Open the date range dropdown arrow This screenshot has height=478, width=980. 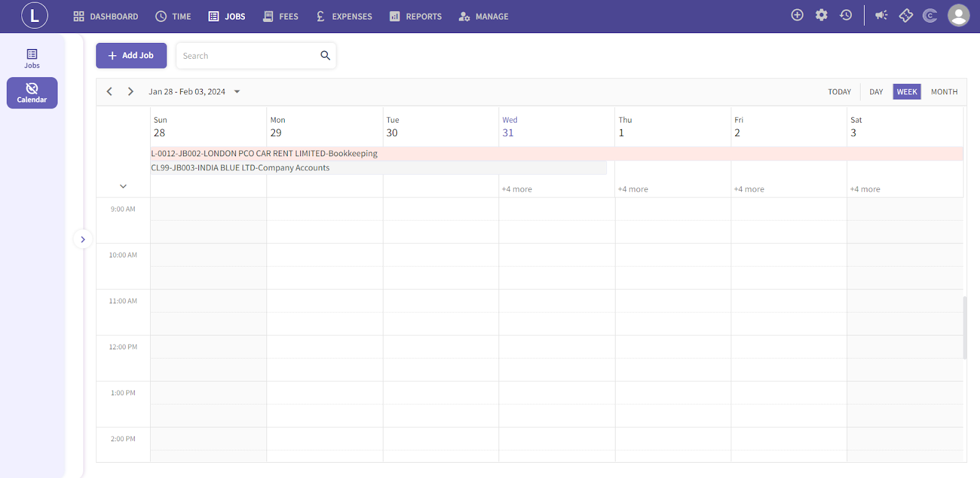(x=237, y=92)
